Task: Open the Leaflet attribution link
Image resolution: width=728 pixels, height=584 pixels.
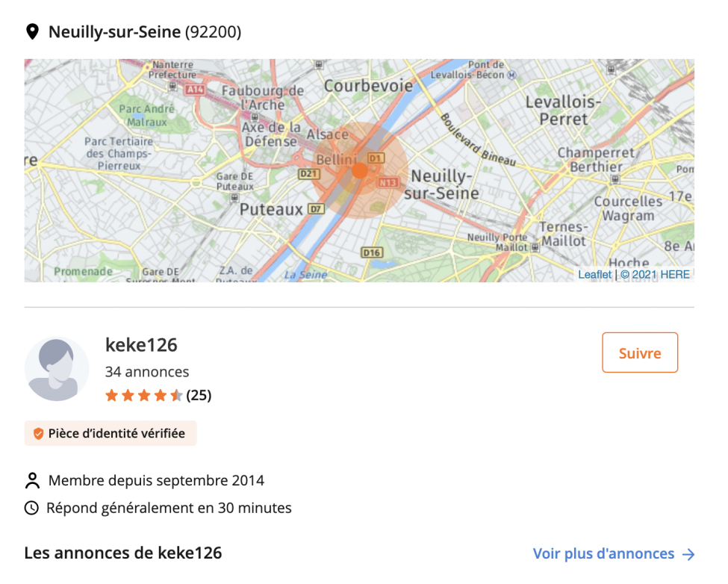Action: pyautogui.click(x=594, y=275)
